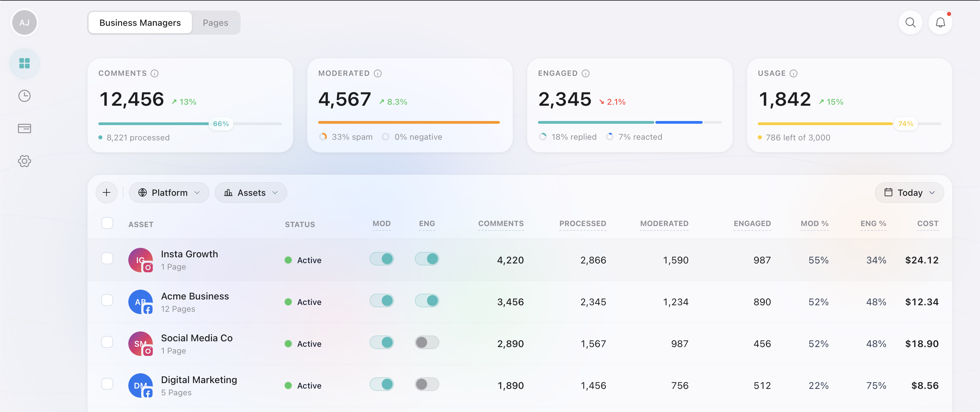The height and width of the screenshot is (412, 980).
Task: Select the history clock icon in sidebar
Action: pyautogui.click(x=24, y=96)
